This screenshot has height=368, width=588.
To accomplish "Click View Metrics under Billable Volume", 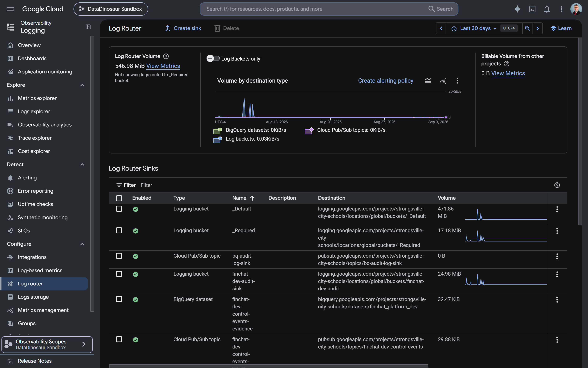I will (x=508, y=73).
